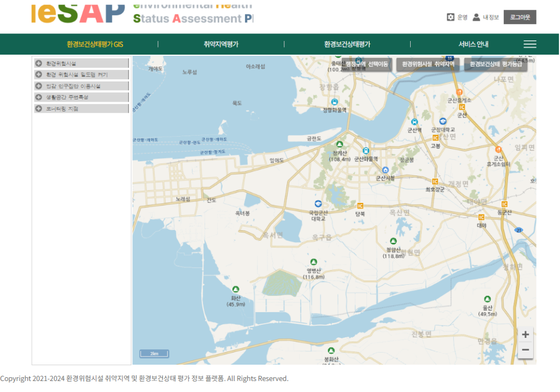Expand the 모니터링 지점 section

coord(81,108)
